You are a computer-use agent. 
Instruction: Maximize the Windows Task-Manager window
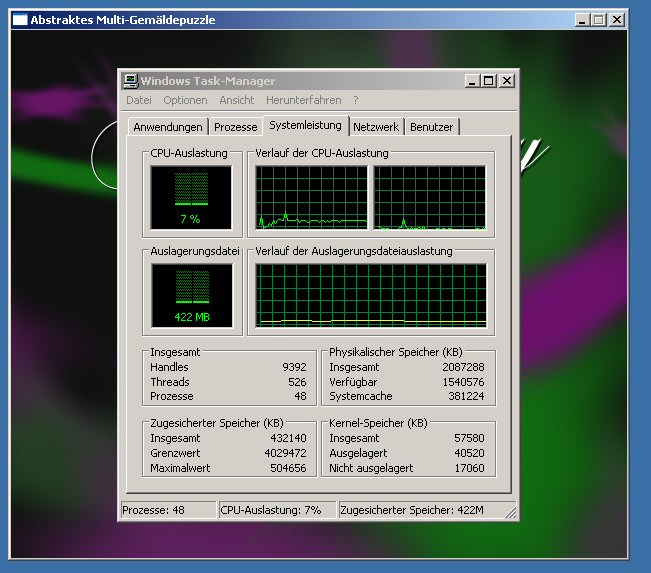(489, 81)
